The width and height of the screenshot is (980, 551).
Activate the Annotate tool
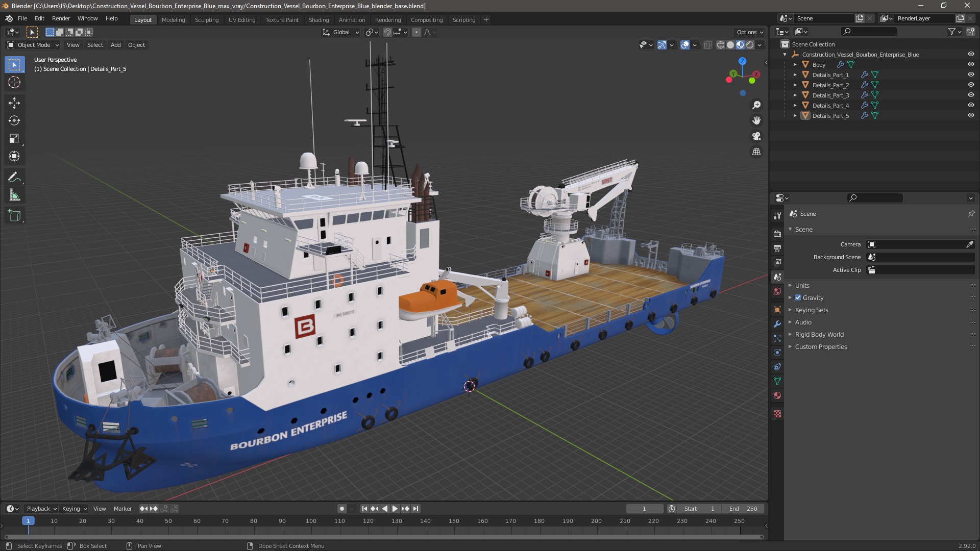[14, 178]
